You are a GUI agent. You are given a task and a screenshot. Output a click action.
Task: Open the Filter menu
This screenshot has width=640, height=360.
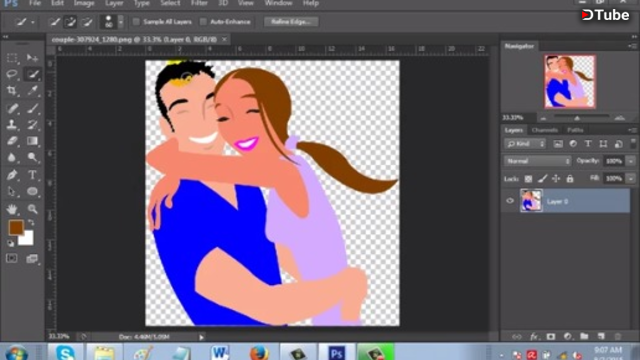click(199, 3)
